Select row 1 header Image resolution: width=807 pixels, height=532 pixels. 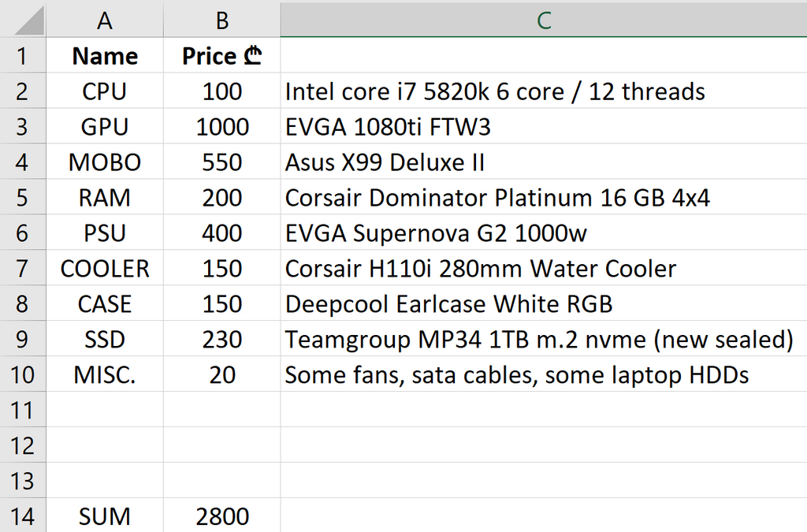(22, 56)
